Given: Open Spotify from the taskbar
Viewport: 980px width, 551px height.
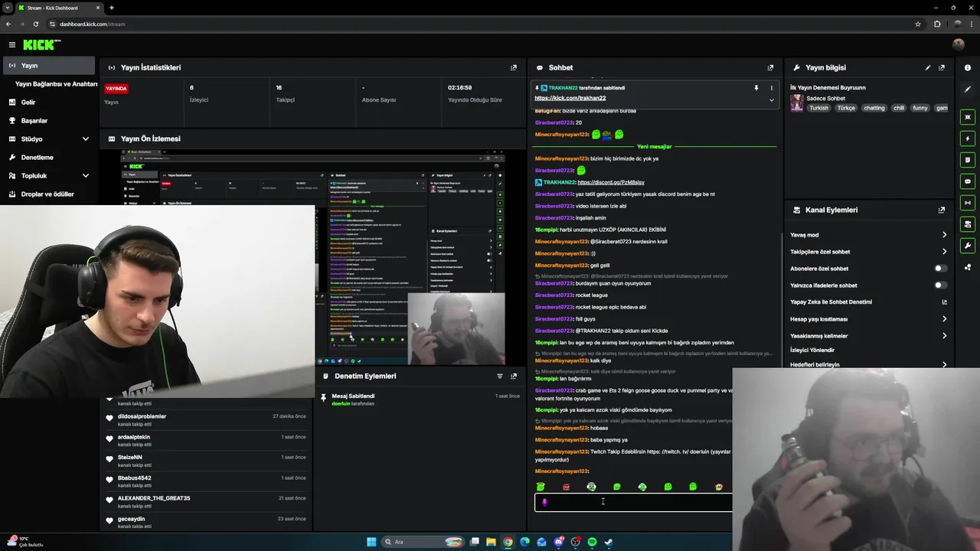Looking at the screenshot, I should coord(592,542).
